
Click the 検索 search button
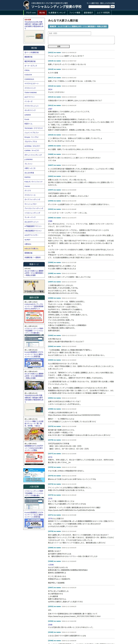click(112, 7)
